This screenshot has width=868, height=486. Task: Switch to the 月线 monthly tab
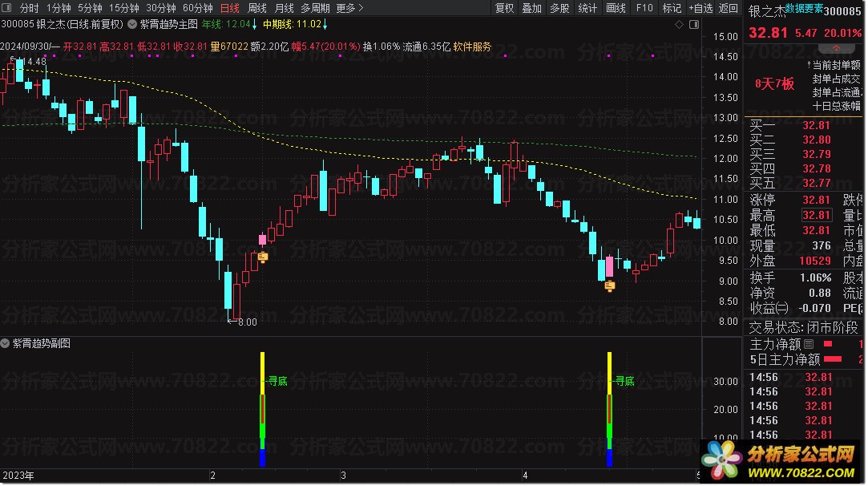[284, 8]
